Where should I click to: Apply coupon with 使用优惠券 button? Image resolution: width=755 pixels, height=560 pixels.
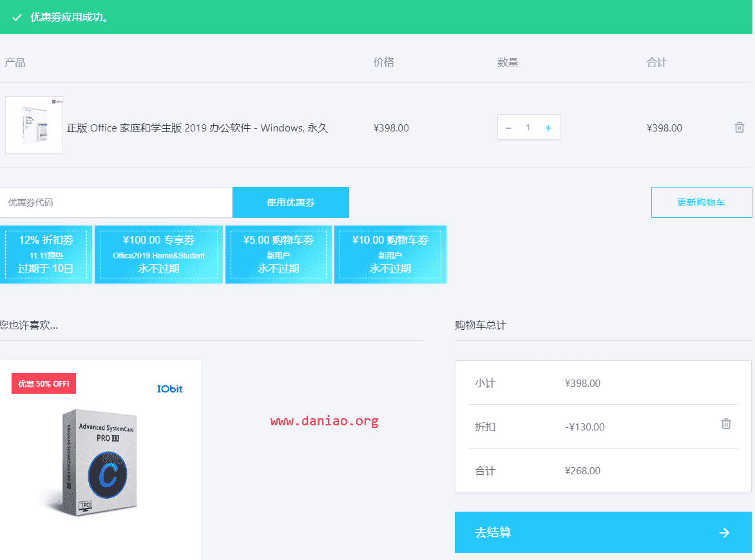point(291,202)
